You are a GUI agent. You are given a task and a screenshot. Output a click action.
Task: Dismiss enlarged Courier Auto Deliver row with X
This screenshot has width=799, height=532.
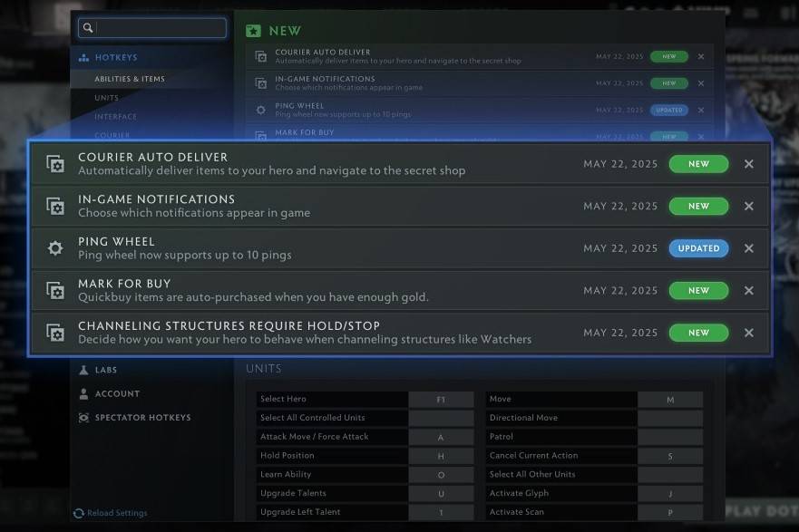coord(748,164)
